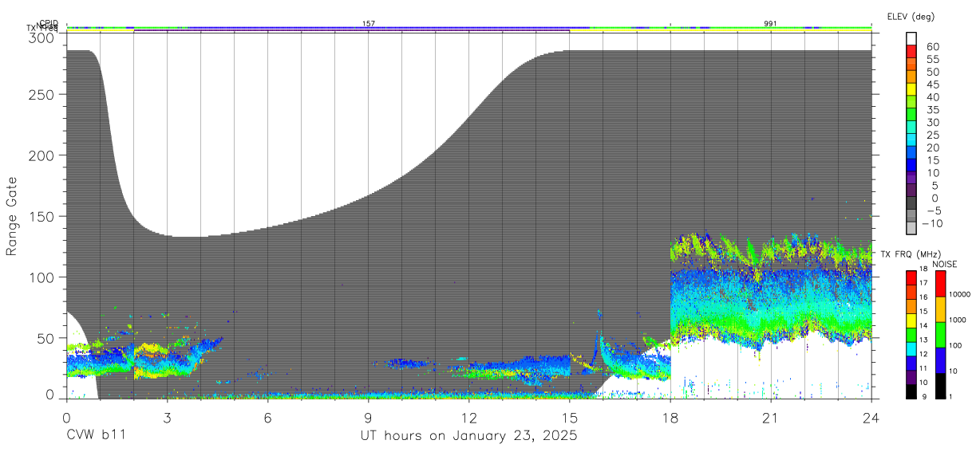Select the light gray bottom ELEV colorbar segment
Screen dimensions: 980x452
(912, 230)
